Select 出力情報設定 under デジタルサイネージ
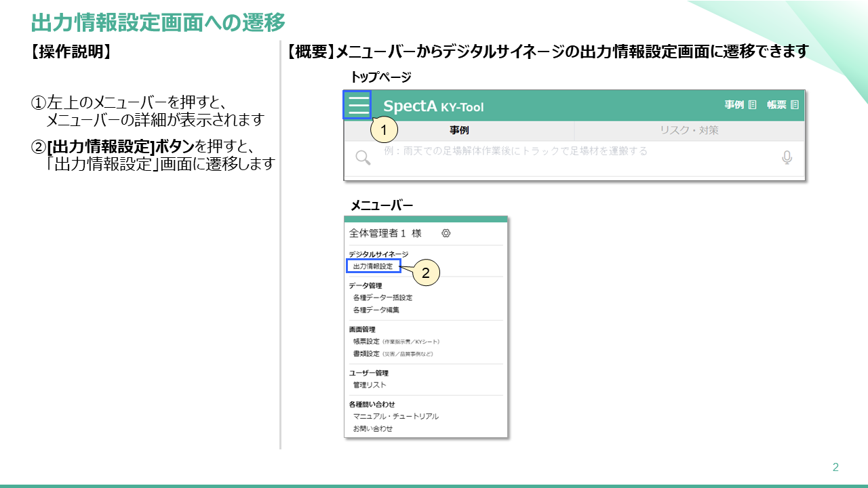Screen dimensions: 868x488 click(373, 266)
